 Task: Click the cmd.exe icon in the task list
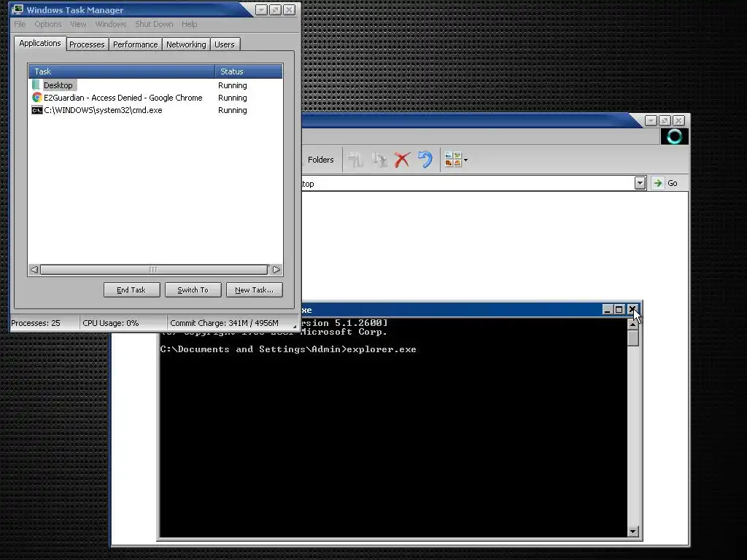(x=36, y=110)
